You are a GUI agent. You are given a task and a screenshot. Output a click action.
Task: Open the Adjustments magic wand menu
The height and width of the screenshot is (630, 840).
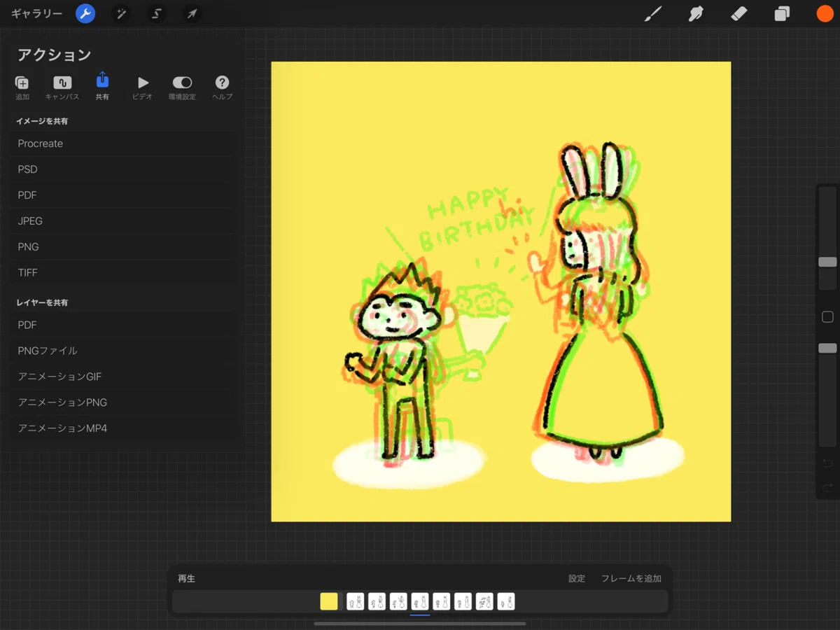121,14
